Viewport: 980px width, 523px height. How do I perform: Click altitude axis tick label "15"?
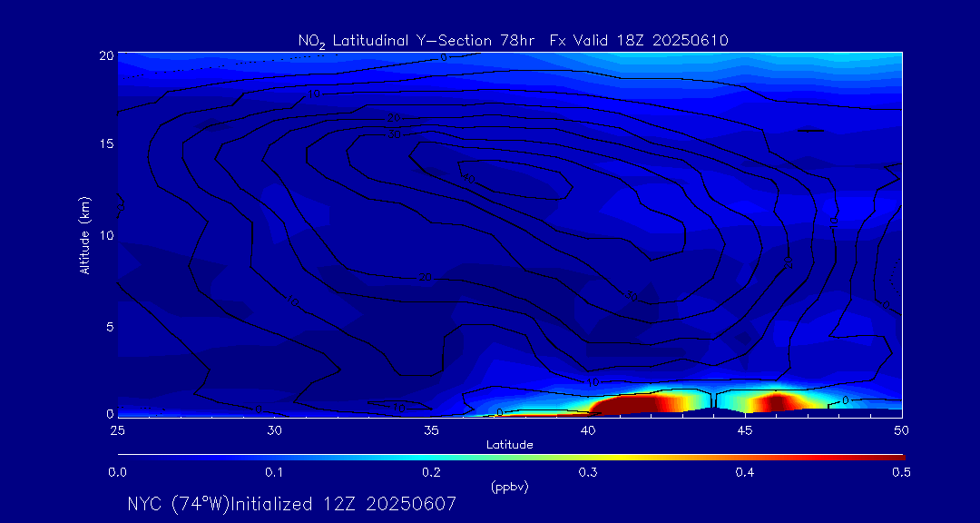pos(107,143)
